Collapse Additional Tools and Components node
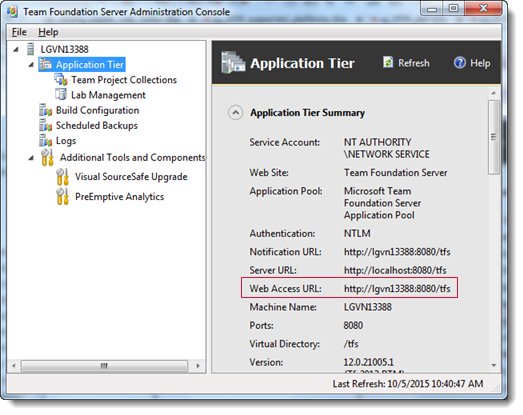 tap(31, 157)
